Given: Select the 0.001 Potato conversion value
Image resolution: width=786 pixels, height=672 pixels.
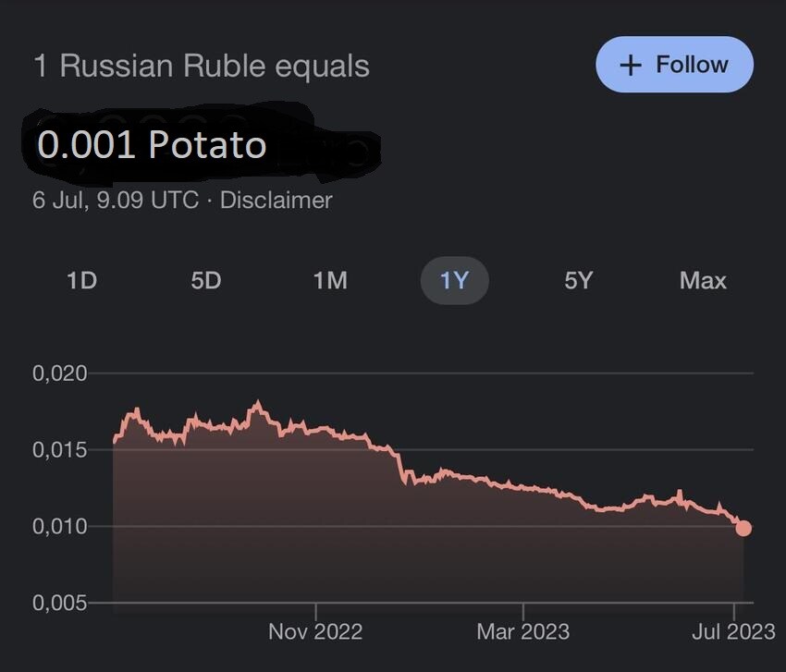Looking at the screenshot, I should coord(151,145).
